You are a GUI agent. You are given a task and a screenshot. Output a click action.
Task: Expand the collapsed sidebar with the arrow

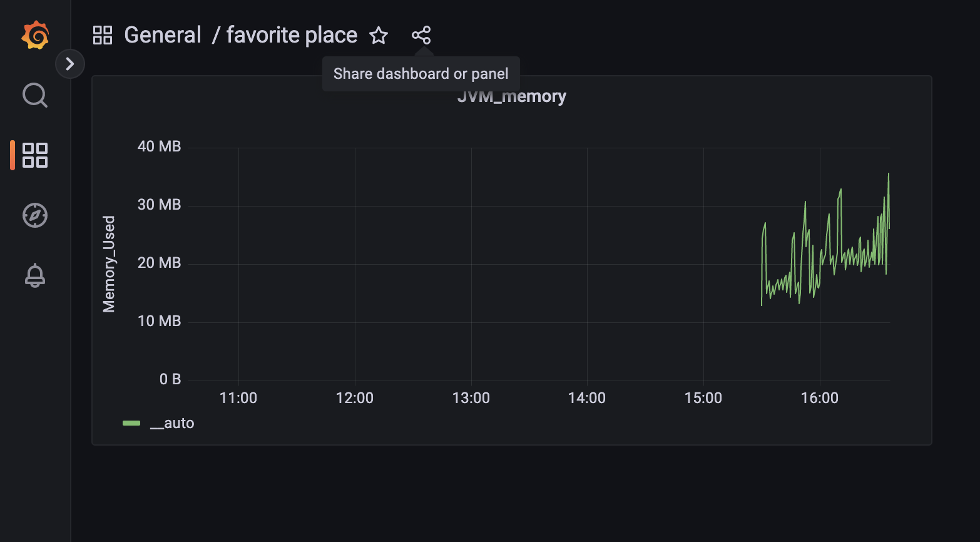point(70,64)
